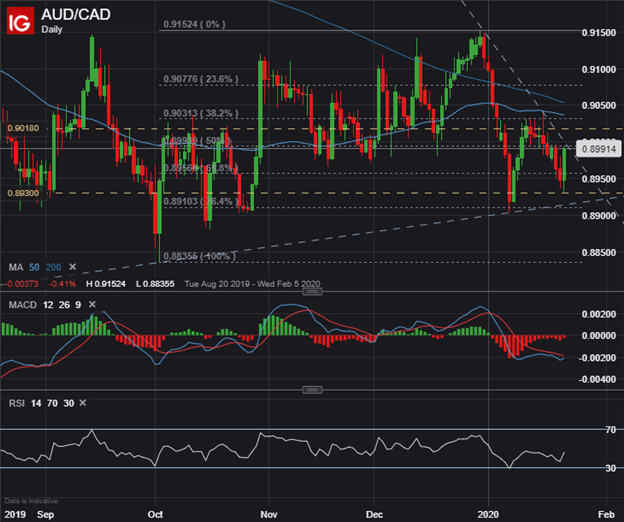Select the 0.90776 (23.6%) Fibonacci label
Image resolution: width=624 pixels, height=522 pixels.
(x=201, y=79)
